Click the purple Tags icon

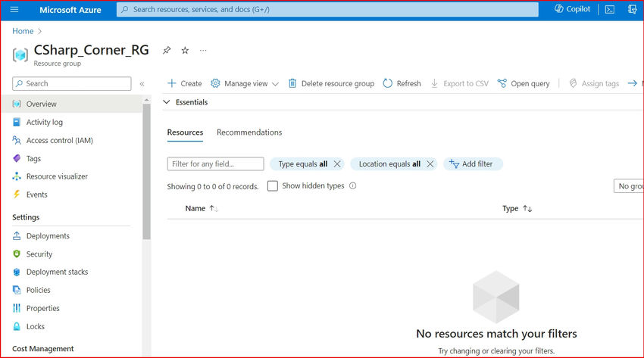pos(17,158)
